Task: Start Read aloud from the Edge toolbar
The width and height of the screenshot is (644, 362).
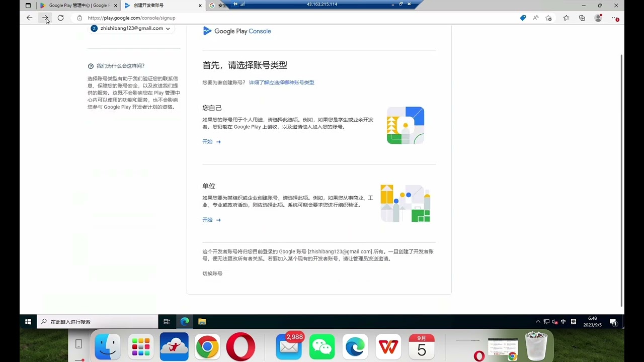Action: (x=535, y=18)
